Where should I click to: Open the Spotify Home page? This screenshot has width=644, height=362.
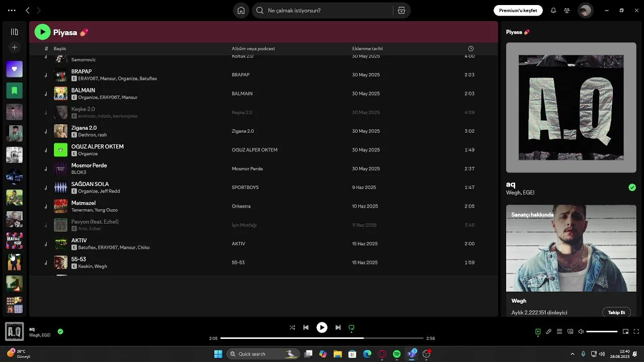pyautogui.click(x=241, y=11)
